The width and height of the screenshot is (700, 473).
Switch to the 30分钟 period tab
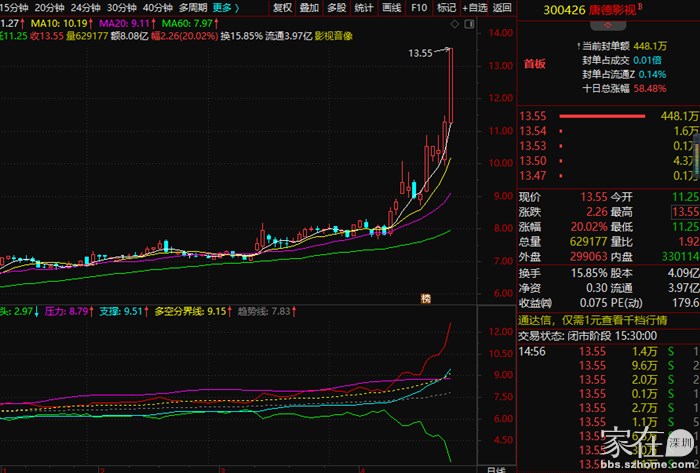click(122, 7)
